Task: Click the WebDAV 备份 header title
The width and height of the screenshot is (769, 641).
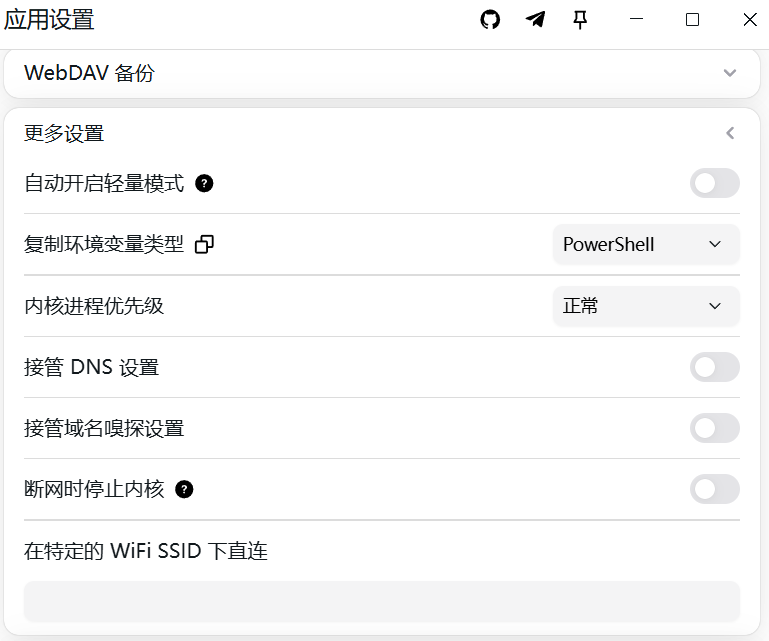Action: [89, 73]
